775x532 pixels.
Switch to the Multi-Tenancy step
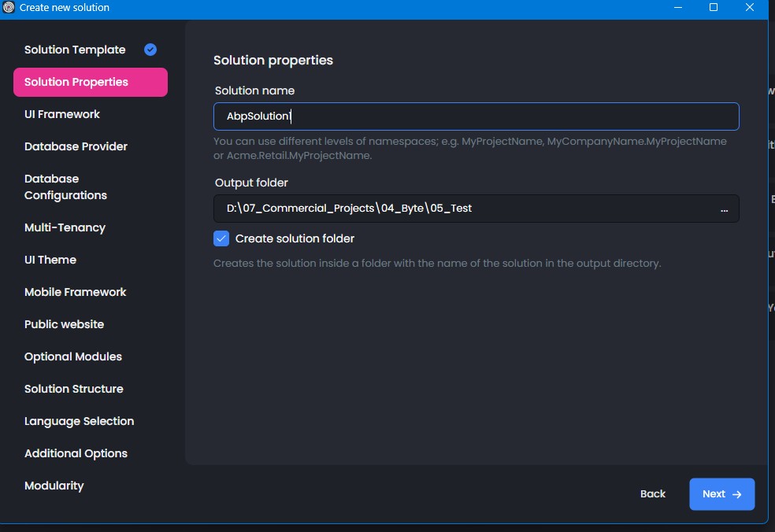click(x=65, y=227)
